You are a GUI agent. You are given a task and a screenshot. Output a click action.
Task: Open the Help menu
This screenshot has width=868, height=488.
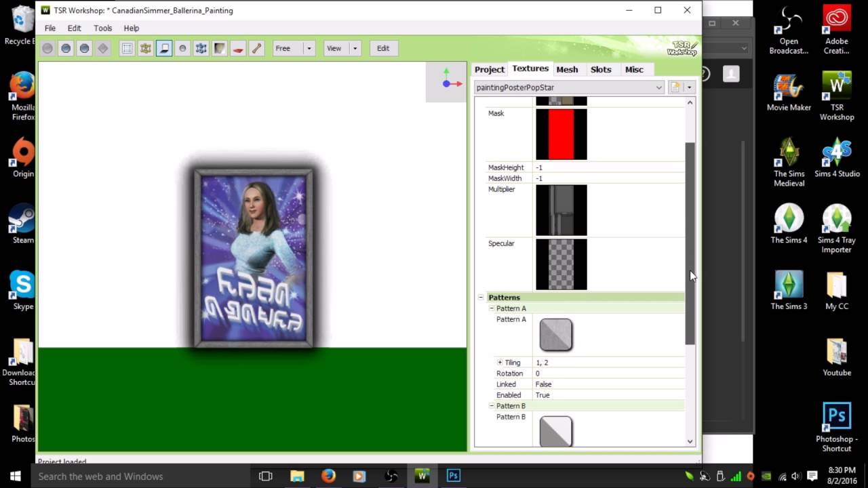coord(132,28)
